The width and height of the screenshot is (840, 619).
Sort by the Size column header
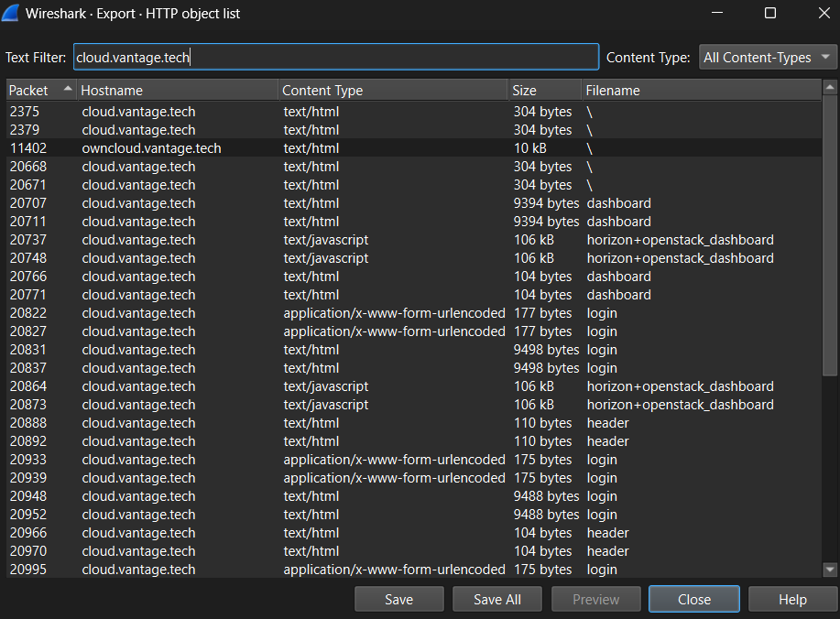pyautogui.click(x=545, y=90)
